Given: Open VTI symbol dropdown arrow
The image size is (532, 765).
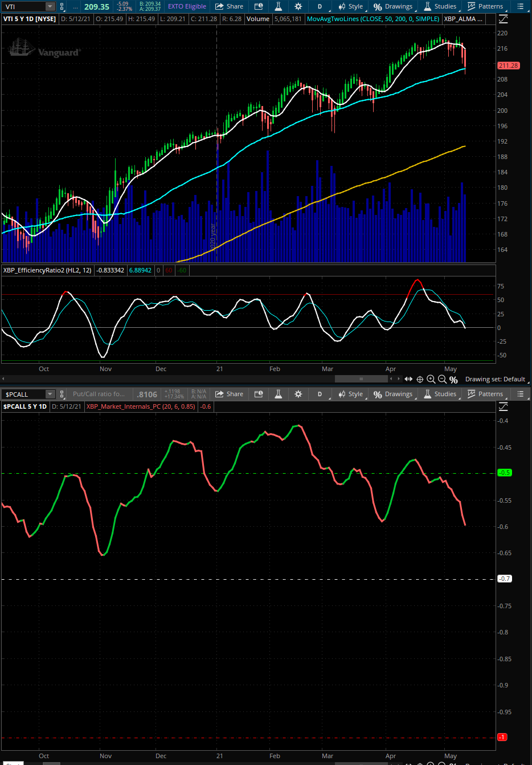Looking at the screenshot, I should click(50, 7).
